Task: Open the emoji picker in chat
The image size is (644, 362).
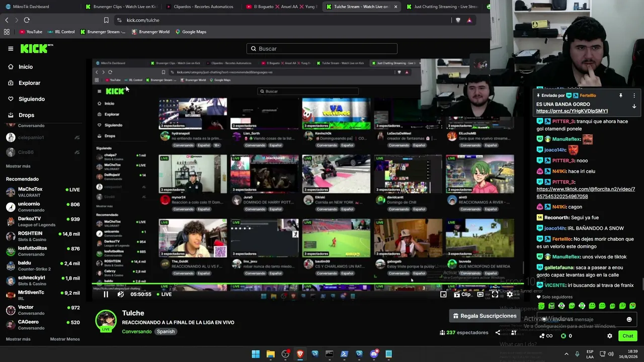Action: pyautogui.click(x=629, y=319)
